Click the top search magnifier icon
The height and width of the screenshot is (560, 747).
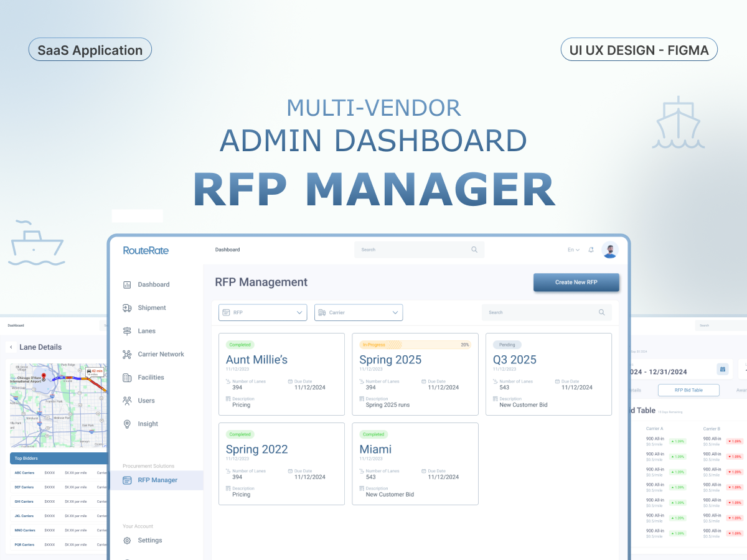pyautogui.click(x=474, y=250)
